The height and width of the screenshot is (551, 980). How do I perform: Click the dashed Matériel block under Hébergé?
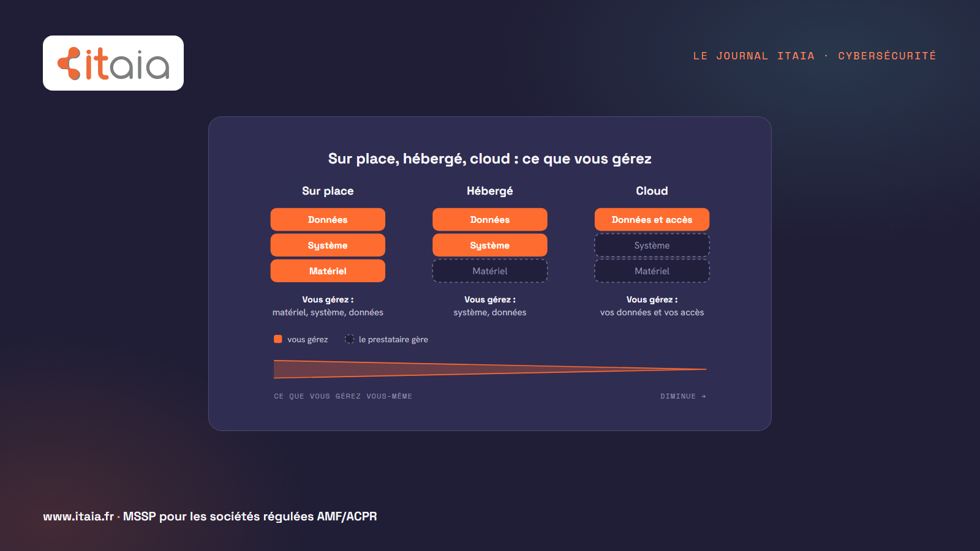490,271
